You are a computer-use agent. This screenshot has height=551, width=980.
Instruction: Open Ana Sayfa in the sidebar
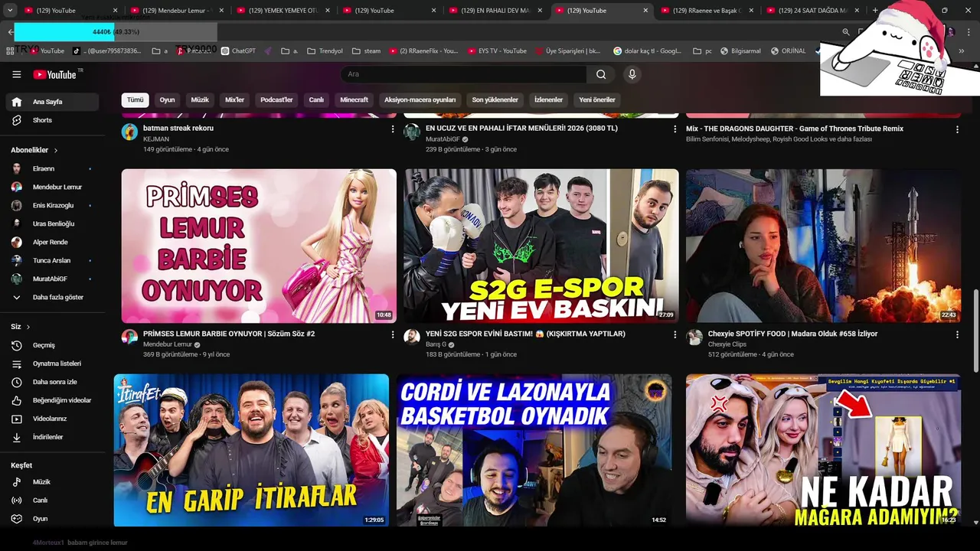[x=52, y=102]
